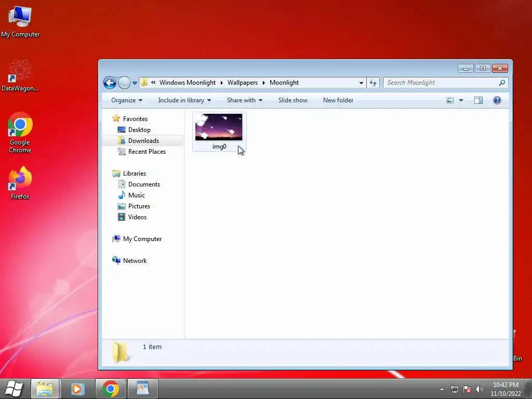Go back with the Explorer back arrow
The image size is (532, 399).
110,83
